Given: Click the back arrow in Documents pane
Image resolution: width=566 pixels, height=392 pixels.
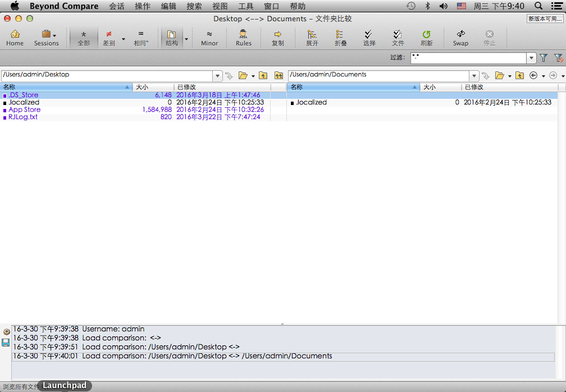Looking at the screenshot, I should [x=533, y=75].
